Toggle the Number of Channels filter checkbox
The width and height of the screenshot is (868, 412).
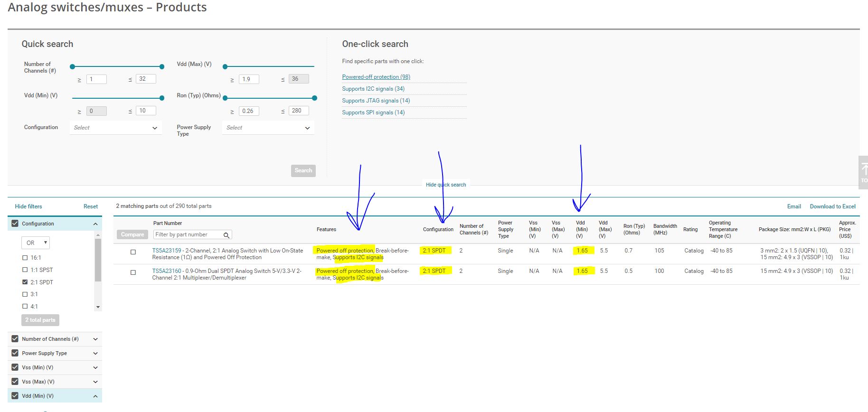[15, 339]
